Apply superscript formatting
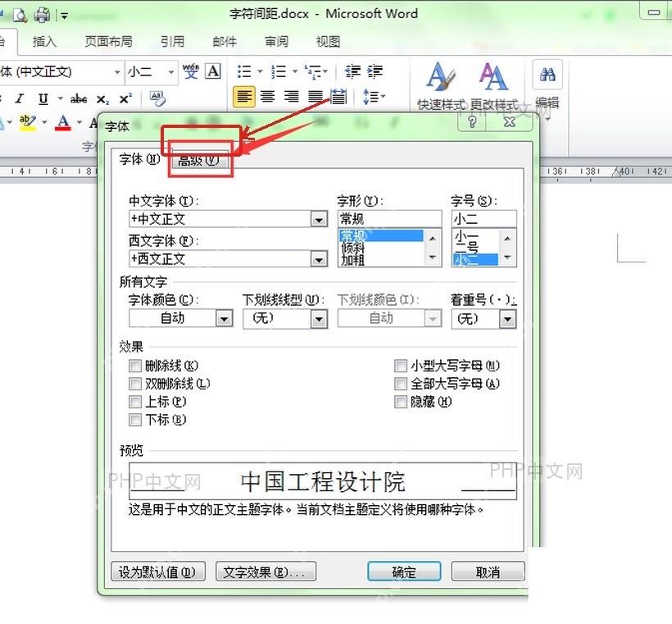This screenshot has height=624, width=672. pos(125,98)
